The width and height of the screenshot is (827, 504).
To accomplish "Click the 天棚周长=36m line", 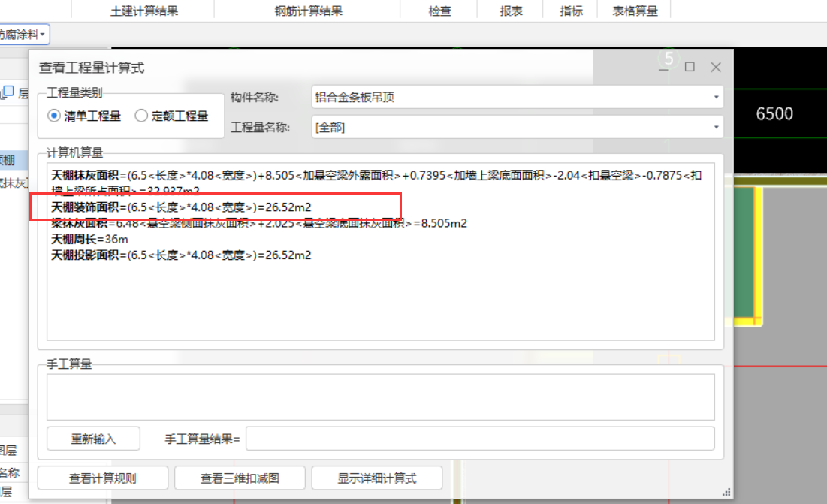I will [x=89, y=240].
